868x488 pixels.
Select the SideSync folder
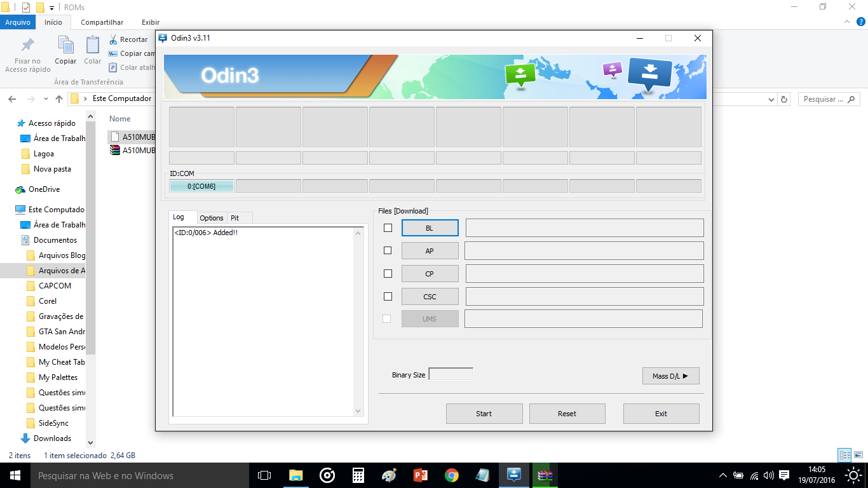tap(53, 423)
